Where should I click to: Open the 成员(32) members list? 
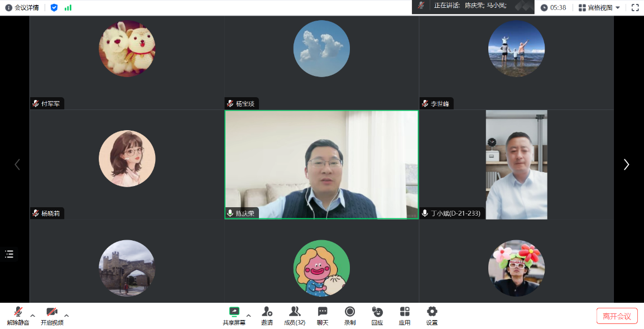tap(295, 316)
